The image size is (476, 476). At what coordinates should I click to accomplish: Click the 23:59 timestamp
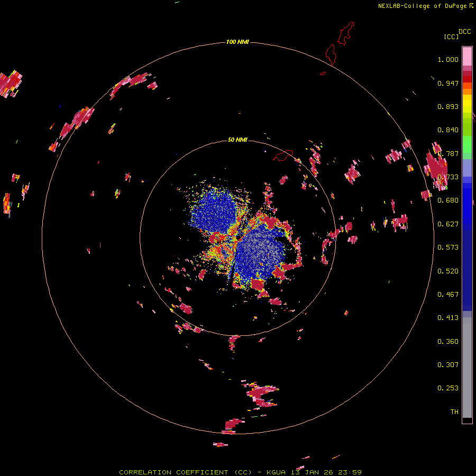click(351, 472)
